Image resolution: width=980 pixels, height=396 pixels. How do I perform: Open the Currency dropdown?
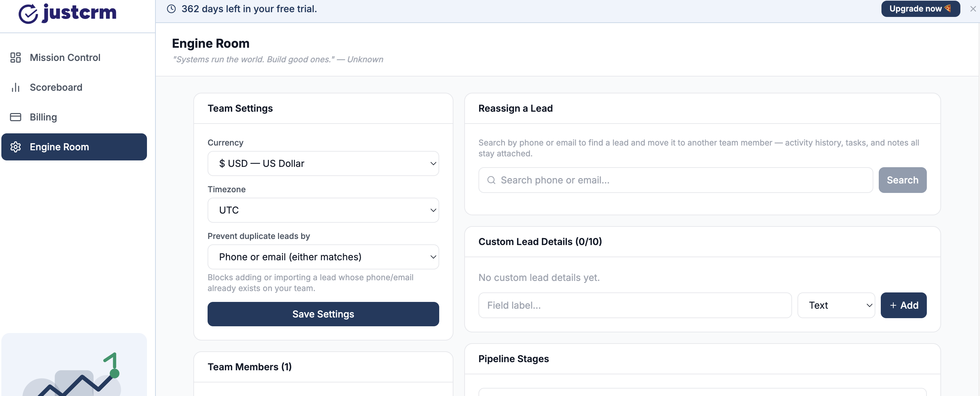(x=323, y=163)
